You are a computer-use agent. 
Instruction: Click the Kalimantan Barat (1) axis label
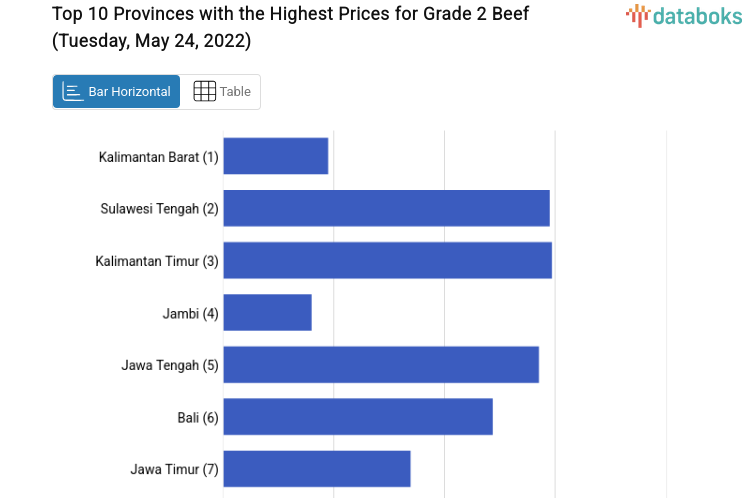coord(158,157)
